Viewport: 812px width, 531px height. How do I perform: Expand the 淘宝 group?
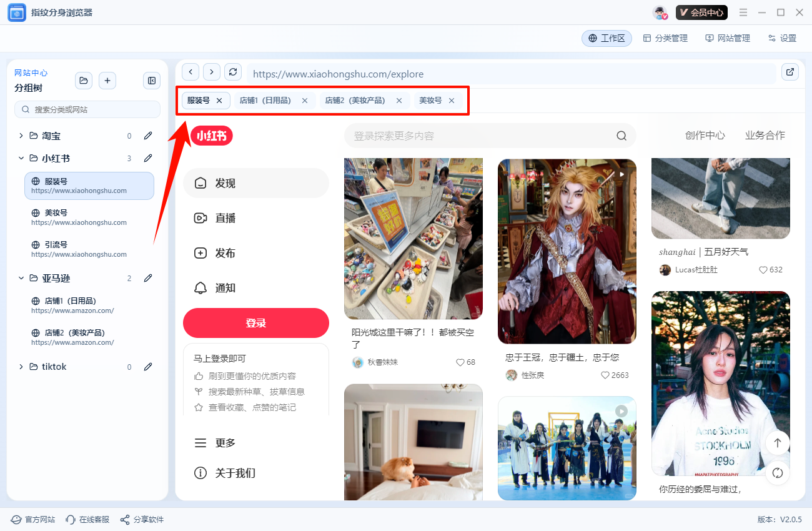tap(21, 136)
